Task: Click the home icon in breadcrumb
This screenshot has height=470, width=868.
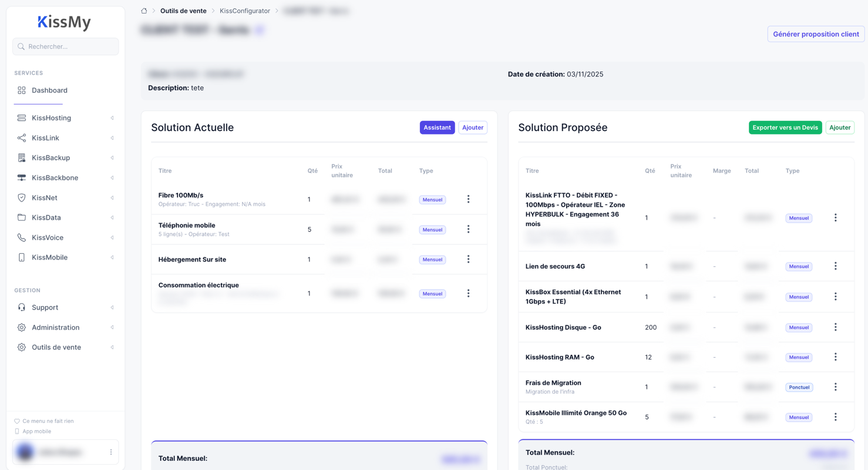Action: (144, 11)
